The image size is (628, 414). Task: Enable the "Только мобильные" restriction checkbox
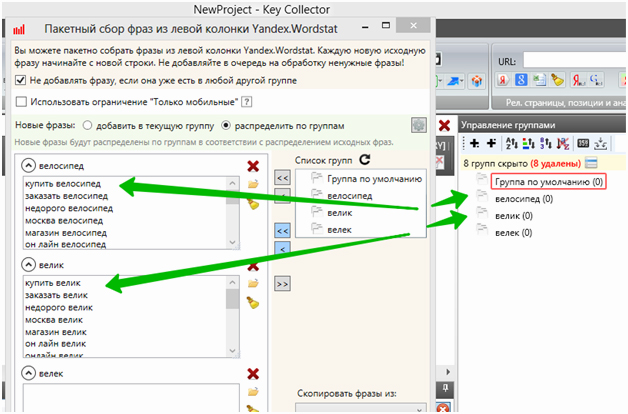tap(21, 101)
